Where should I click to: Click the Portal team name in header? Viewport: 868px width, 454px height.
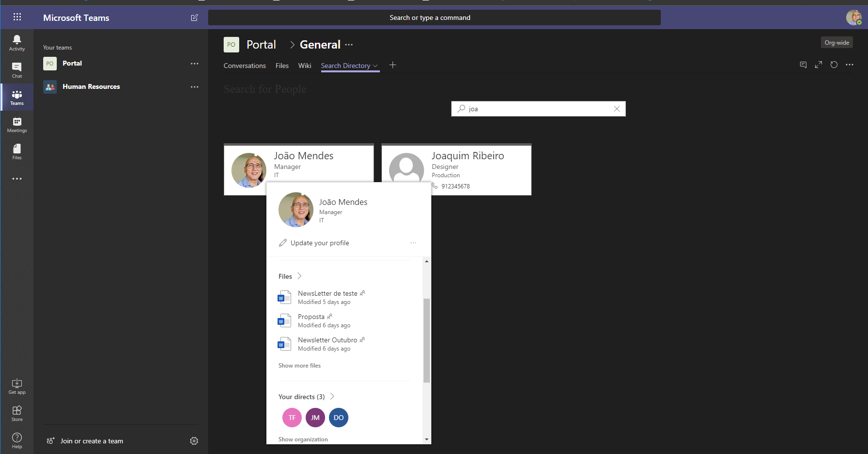[261, 45]
